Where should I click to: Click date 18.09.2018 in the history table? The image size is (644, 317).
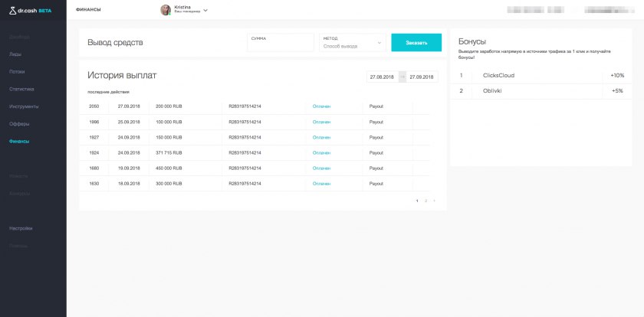[x=129, y=184]
